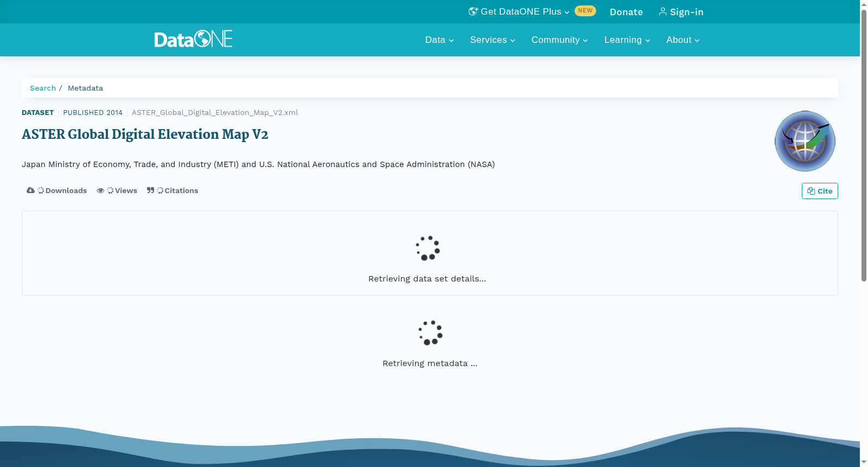Viewport: 868px width, 467px height.
Task: Expand the Community menu
Action: point(559,40)
